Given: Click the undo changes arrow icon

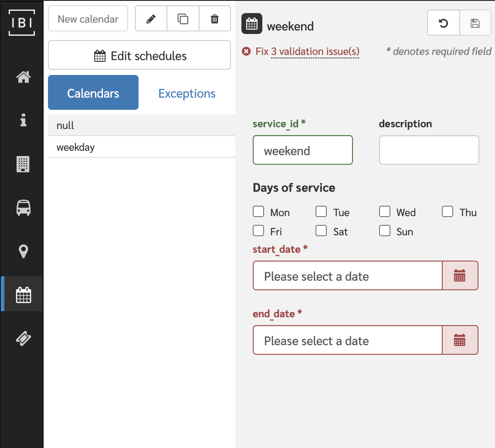Looking at the screenshot, I should (x=444, y=23).
